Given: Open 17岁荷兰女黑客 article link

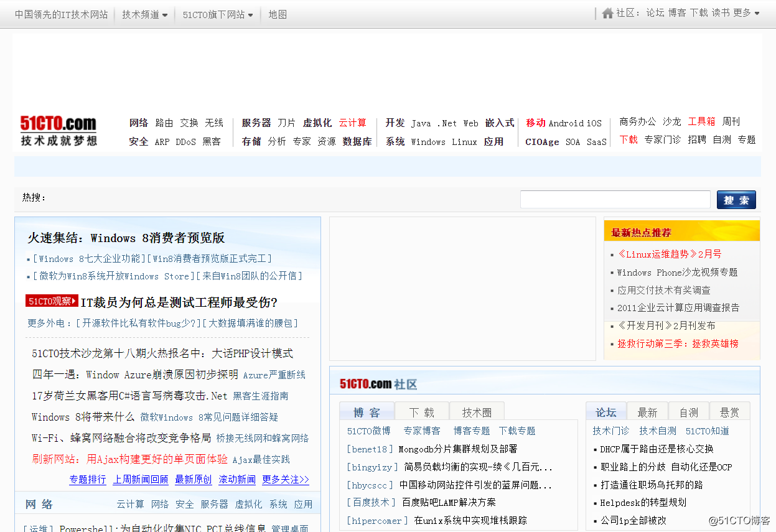Looking at the screenshot, I should [129, 396].
